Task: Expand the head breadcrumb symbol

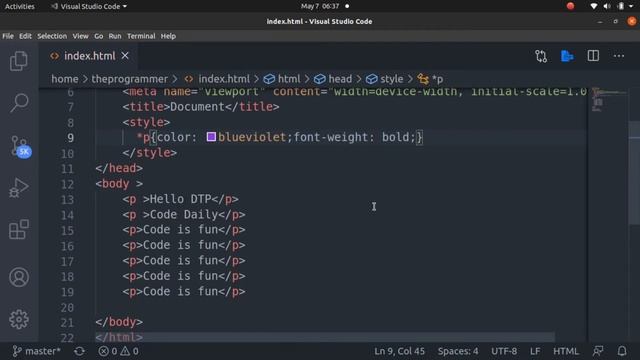Action: click(333, 79)
